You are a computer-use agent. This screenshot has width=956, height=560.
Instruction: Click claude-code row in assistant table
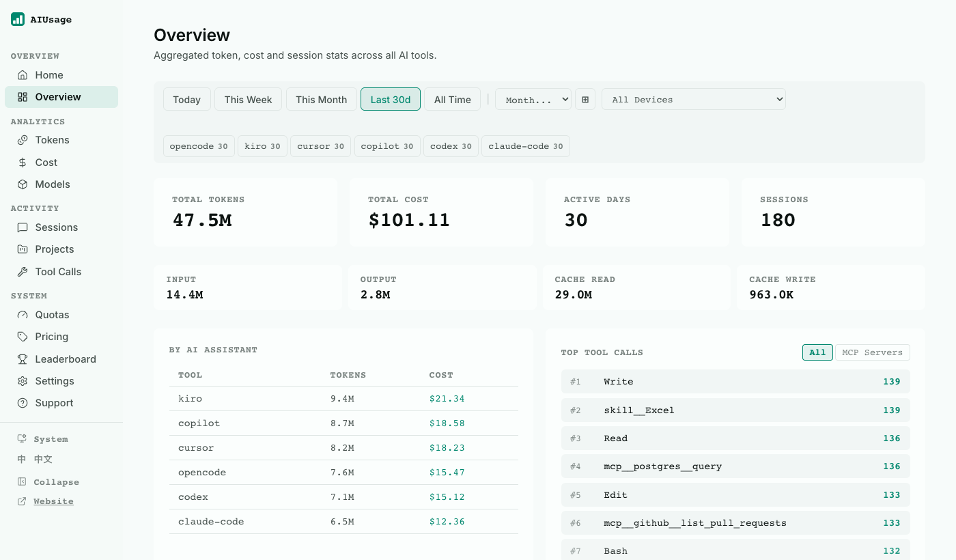[343, 522]
